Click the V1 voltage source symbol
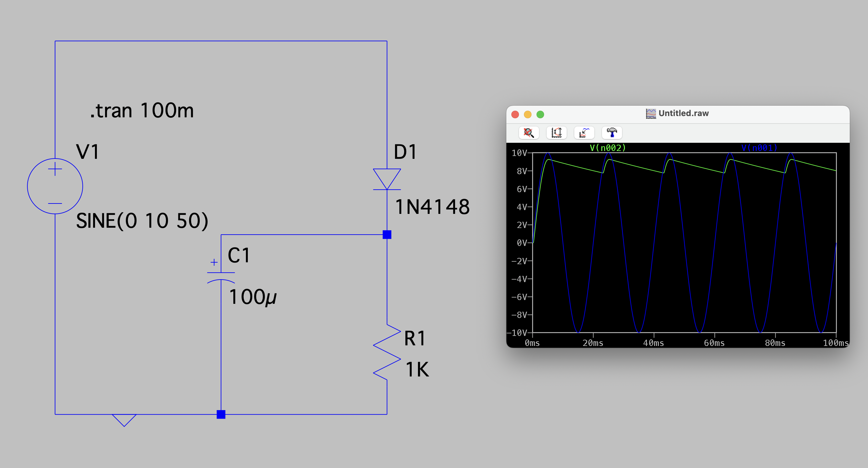Viewport: 868px width, 468px height. coord(55,186)
